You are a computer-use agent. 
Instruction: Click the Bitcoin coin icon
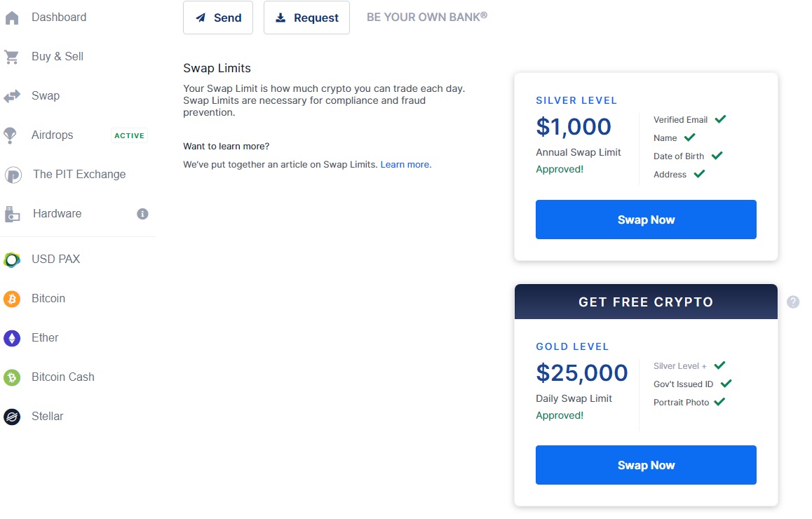12,299
